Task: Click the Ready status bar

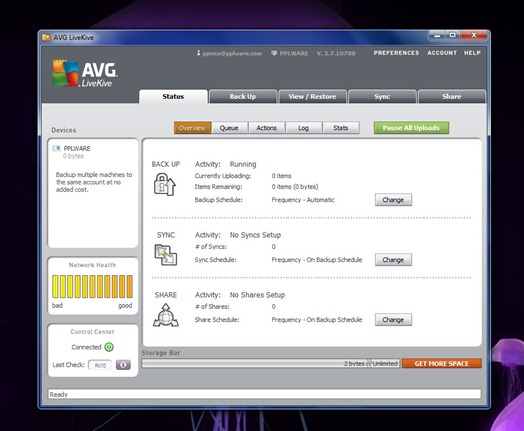Action: [264, 394]
